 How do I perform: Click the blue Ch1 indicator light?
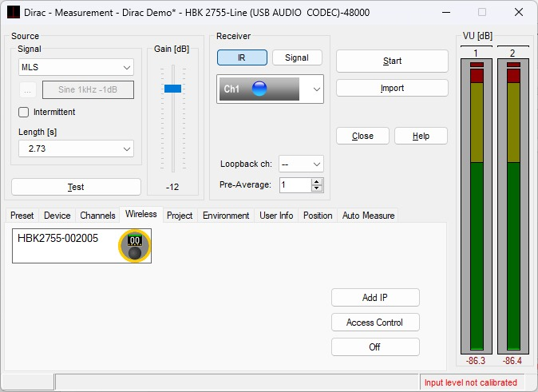tap(259, 89)
